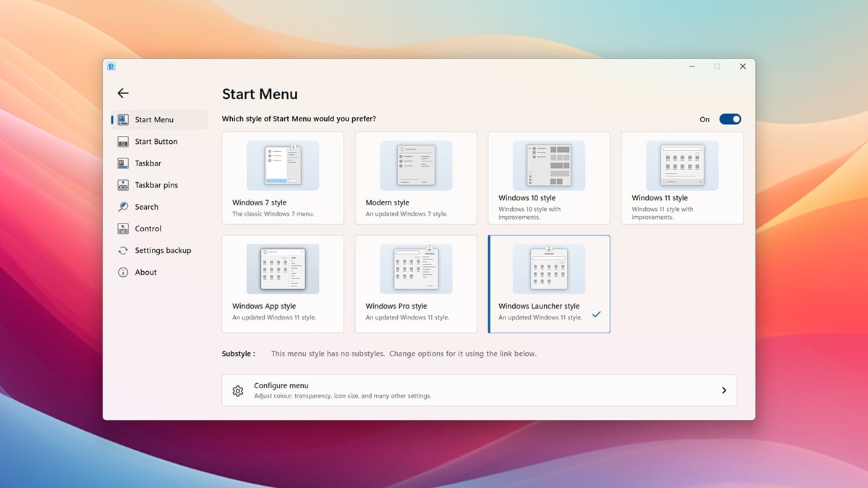This screenshot has height=488, width=868.
Task: Click the 'On' label beside the switch
Action: click(x=705, y=120)
